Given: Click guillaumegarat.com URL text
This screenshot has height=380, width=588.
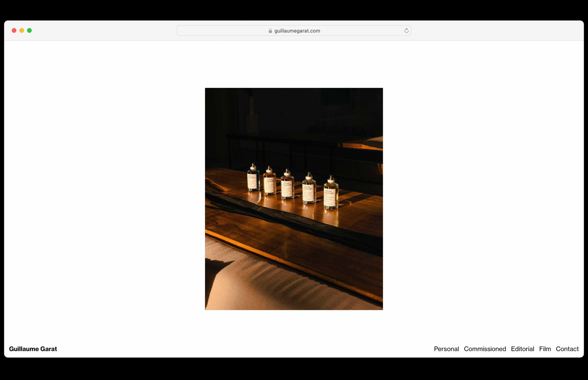Looking at the screenshot, I should point(297,31).
